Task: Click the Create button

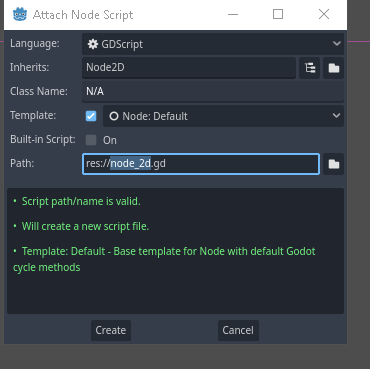Action: [111, 330]
